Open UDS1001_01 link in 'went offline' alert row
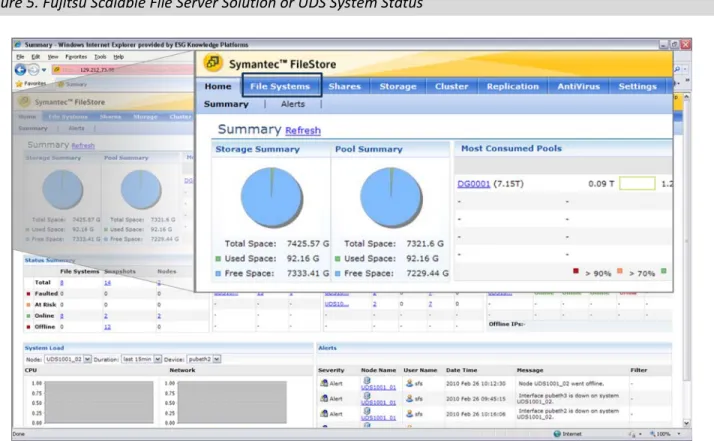714x441 pixels. [378, 387]
